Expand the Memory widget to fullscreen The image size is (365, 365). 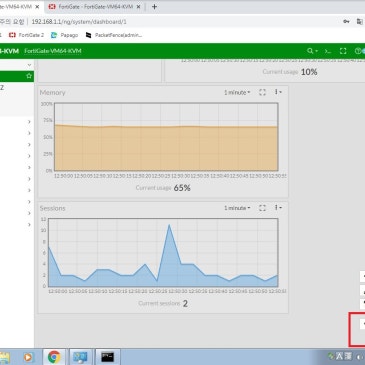[x=262, y=92]
